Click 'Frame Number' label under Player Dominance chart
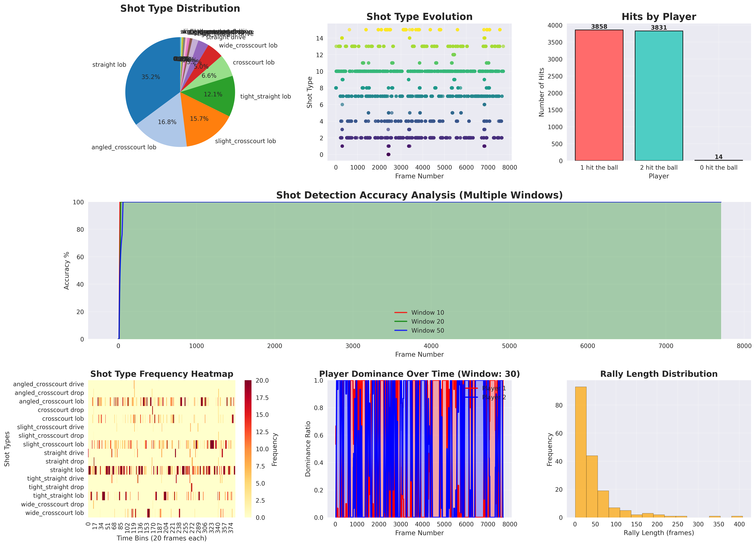Image resolution: width=756 pixels, height=546 pixels. (419, 533)
